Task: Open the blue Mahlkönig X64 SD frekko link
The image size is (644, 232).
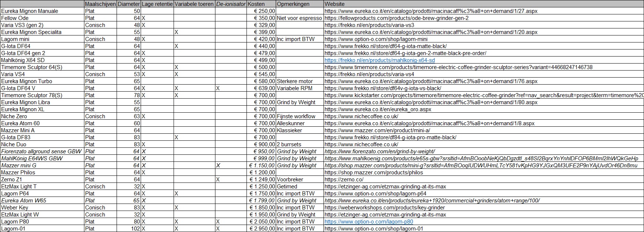Action: [379, 60]
